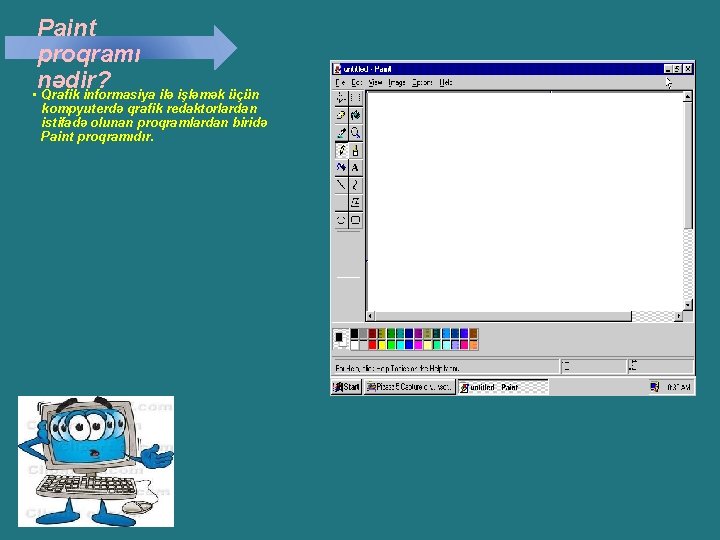720x540 pixels.
Task: Choose the cyan color swatch
Action: (x=400, y=345)
